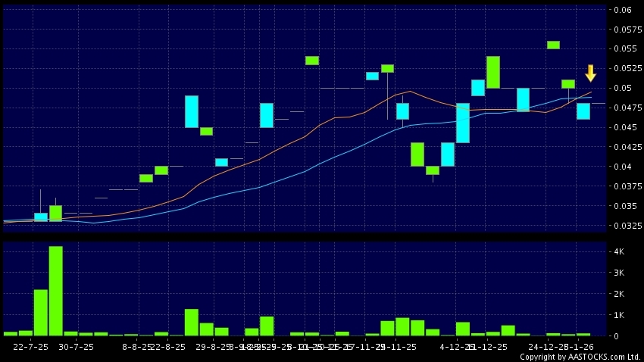Click the second tallest volume bar
Image resolution: width=644 pixels, height=362 pixels.
pyautogui.click(x=40, y=312)
